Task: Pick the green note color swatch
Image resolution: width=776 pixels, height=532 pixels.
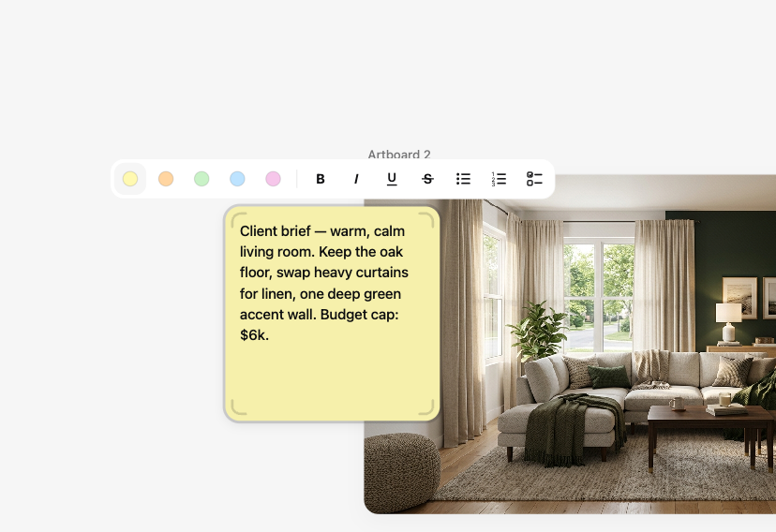Action: (201, 179)
